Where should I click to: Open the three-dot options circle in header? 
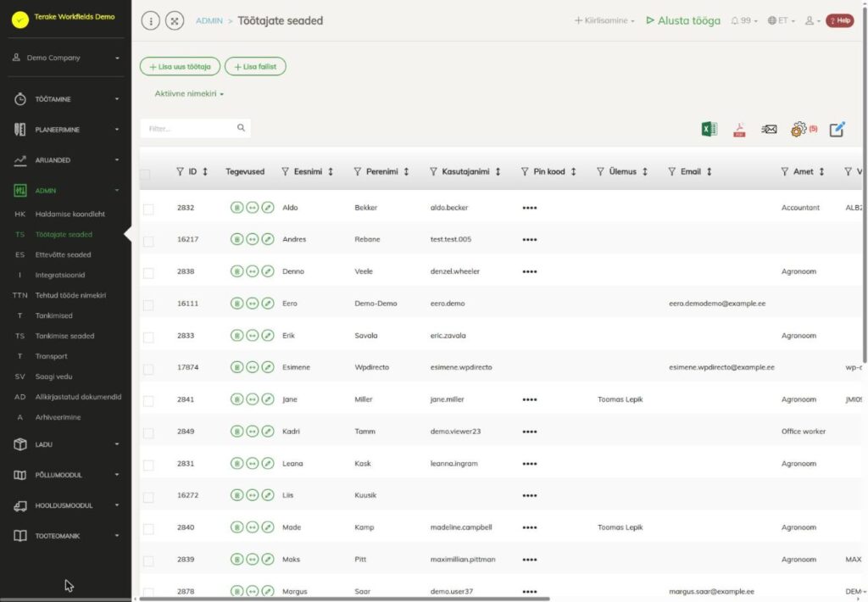pos(151,21)
